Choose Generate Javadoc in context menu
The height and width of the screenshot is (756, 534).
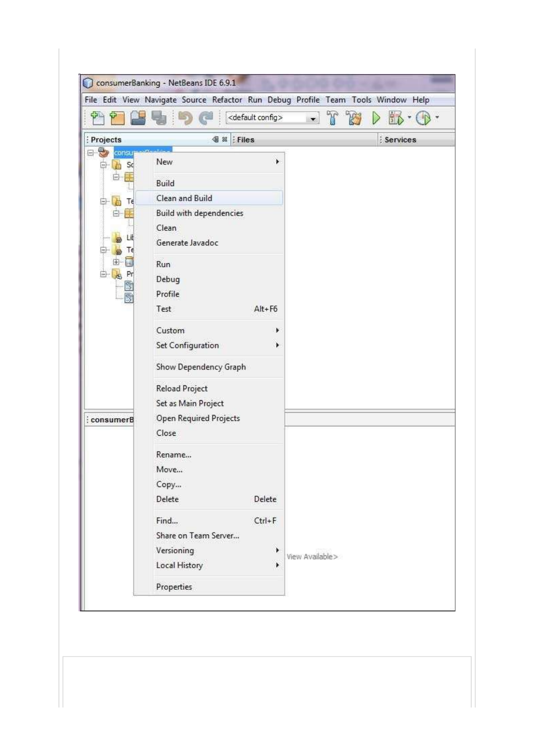click(x=209, y=243)
